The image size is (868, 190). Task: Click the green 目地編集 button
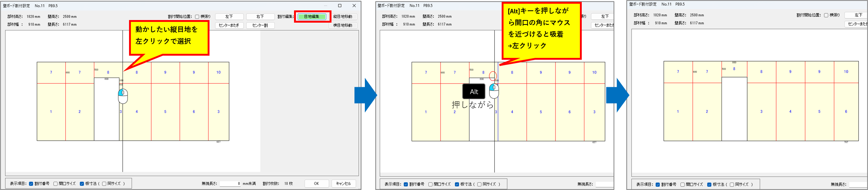click(x=312, y=17)
